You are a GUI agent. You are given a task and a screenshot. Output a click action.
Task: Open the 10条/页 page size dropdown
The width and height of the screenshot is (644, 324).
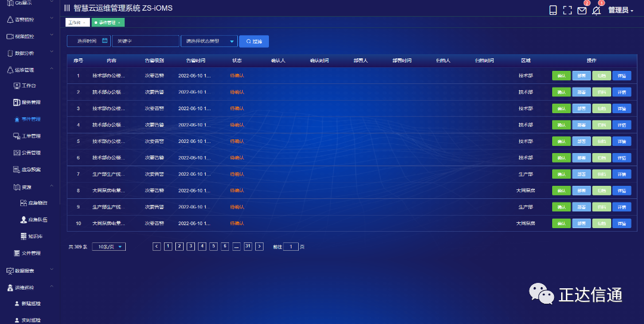point(109,247)
